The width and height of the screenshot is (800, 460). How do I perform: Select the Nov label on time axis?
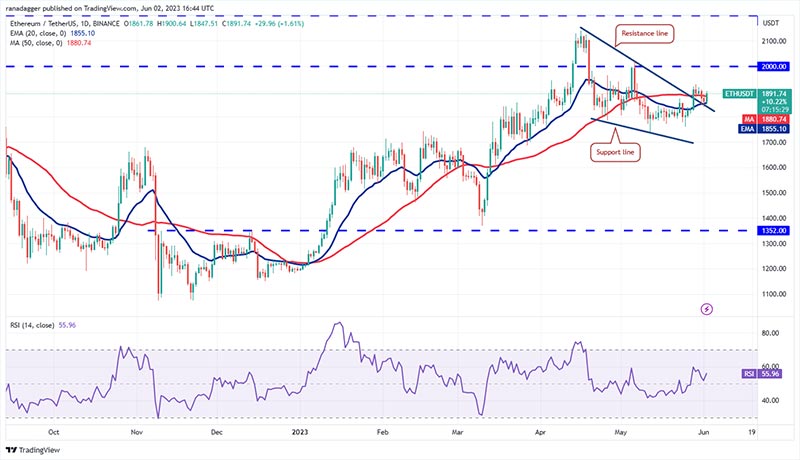(x=137, y=434)
